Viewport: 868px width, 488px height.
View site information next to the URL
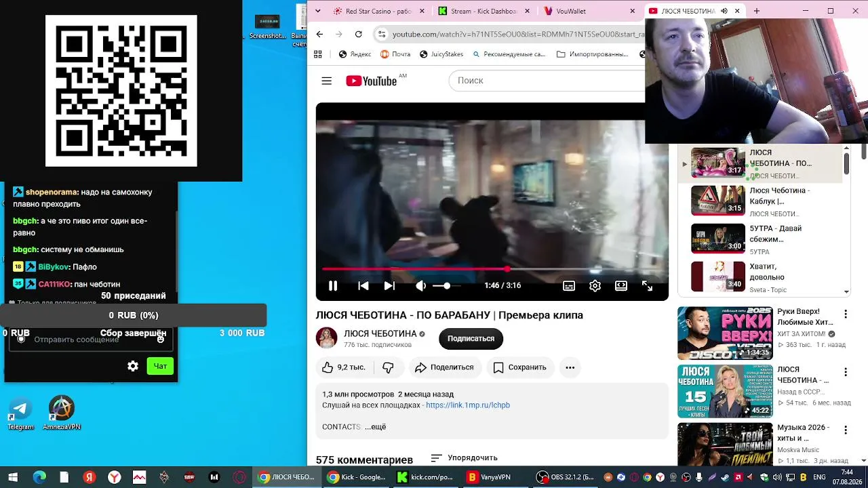point(382,34)
